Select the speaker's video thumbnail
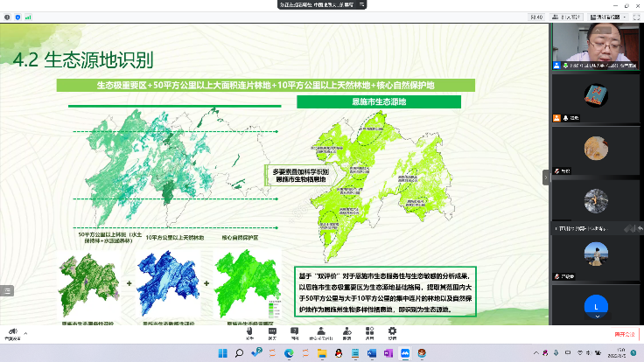Screen dimensions: 644x362 click(x=596, y=47)
